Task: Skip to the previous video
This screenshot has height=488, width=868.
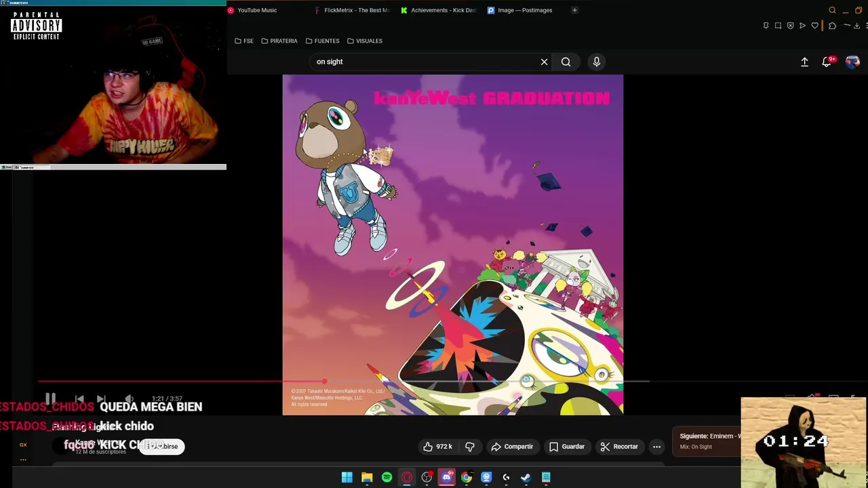Action: pos(79,399)
